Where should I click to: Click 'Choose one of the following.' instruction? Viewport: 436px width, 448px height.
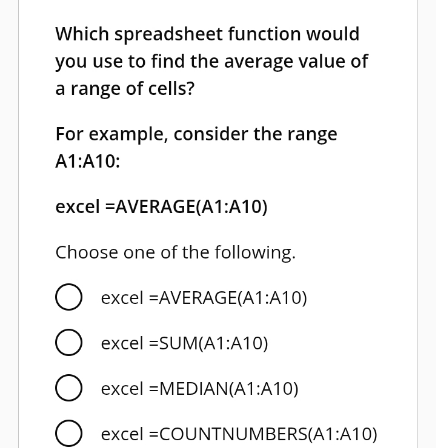coord(175,252)
